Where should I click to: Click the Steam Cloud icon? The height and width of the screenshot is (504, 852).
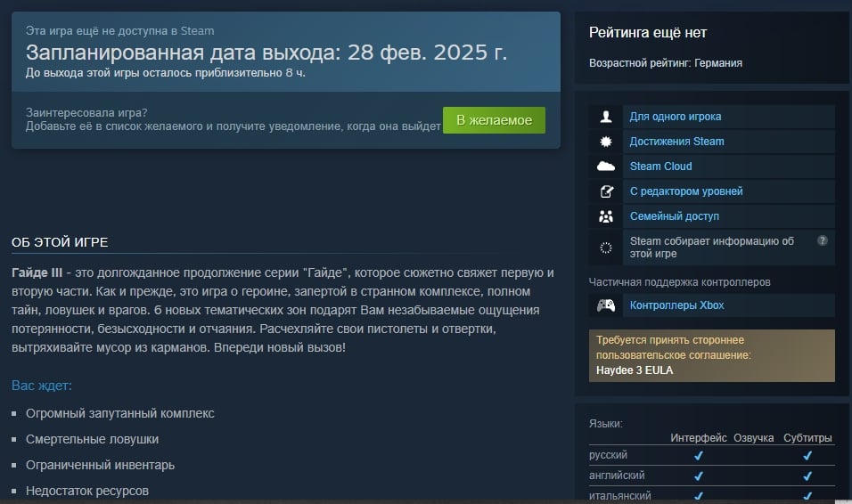point(606,167)
